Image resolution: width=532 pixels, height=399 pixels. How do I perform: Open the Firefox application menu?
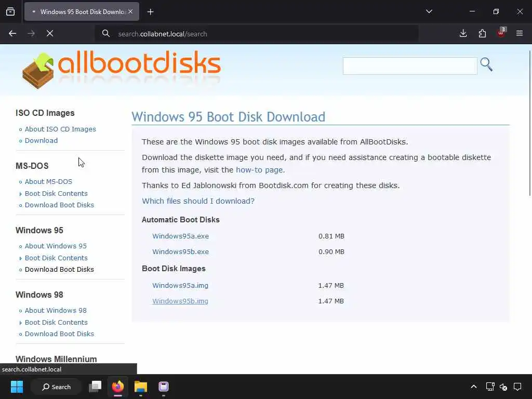click(520, 33)
